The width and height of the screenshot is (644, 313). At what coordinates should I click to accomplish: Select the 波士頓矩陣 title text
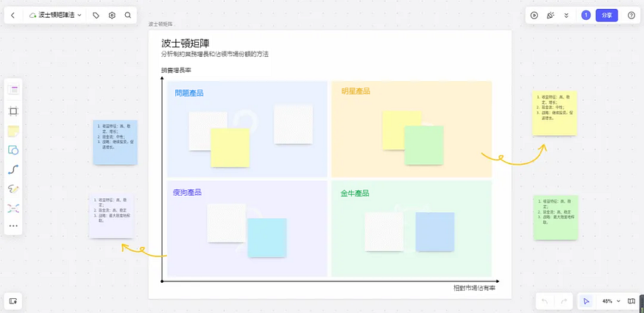186,43
